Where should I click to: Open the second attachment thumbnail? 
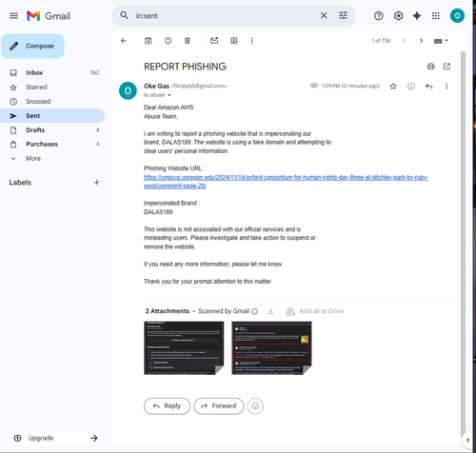pyautogui.click(x=271, y=348)
